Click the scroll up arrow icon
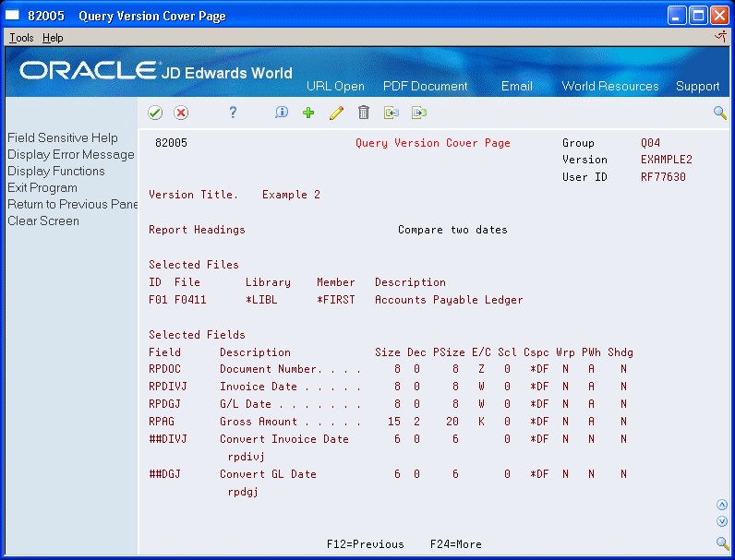This screenshot has height=560, width=735. coord(722,505)
